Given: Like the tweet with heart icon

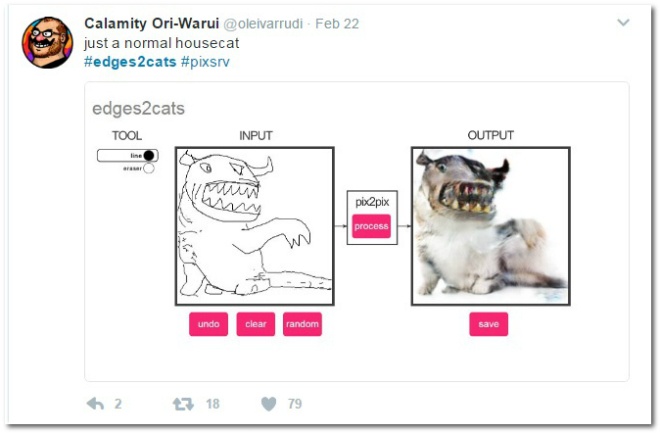Looking at the screenshot, I should (269, 404).
